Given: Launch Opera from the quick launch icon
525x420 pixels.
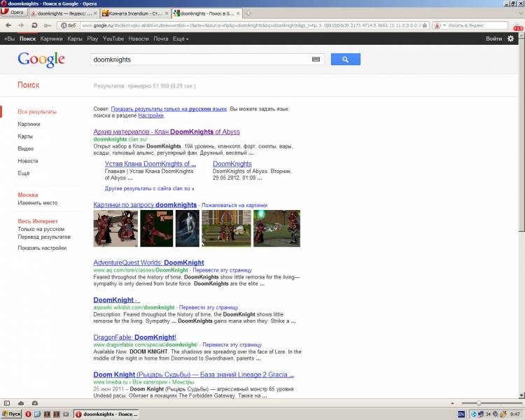Looking at the screenshot, I should coord(28,414).
